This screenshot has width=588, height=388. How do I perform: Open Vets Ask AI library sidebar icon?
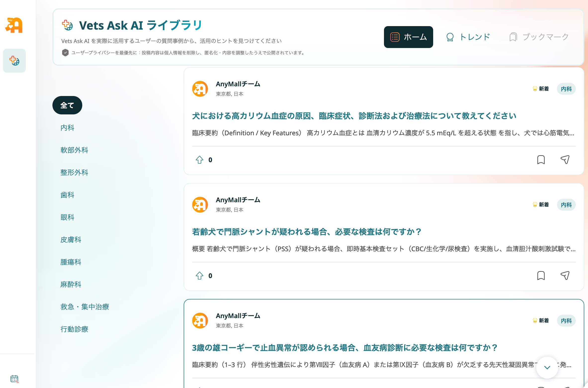tap(14, 61)
